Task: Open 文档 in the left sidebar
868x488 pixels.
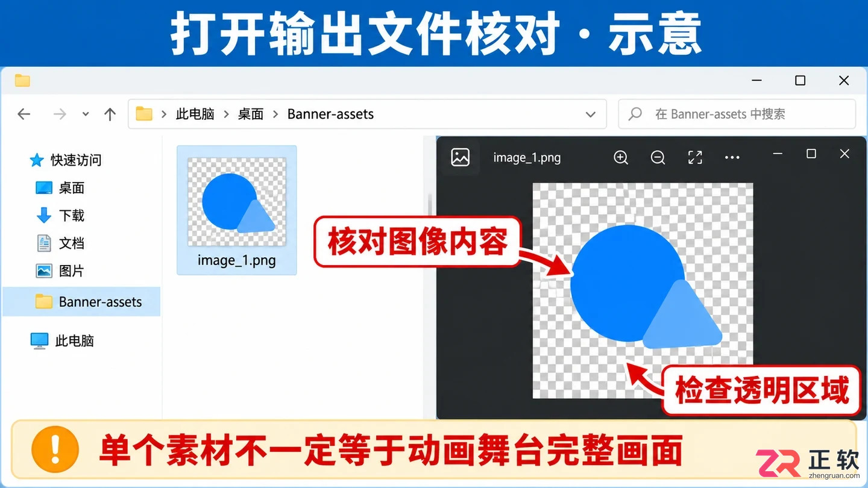Action: (60, 243)
